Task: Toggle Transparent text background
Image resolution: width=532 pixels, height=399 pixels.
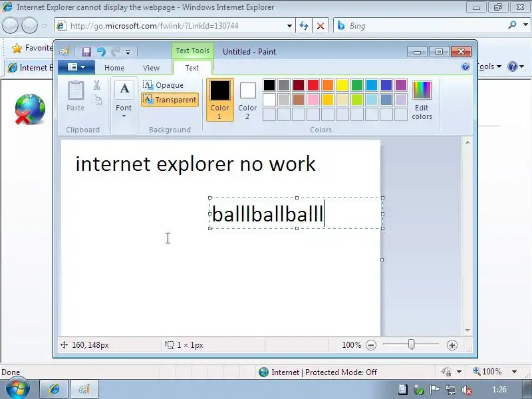Action: tap(170, 100)
